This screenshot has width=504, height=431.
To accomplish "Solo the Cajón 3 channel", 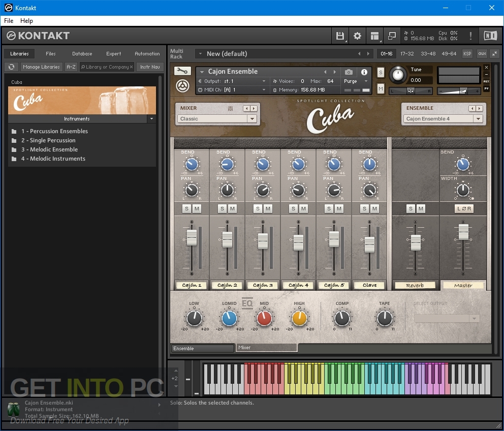I will click(258, 209).
